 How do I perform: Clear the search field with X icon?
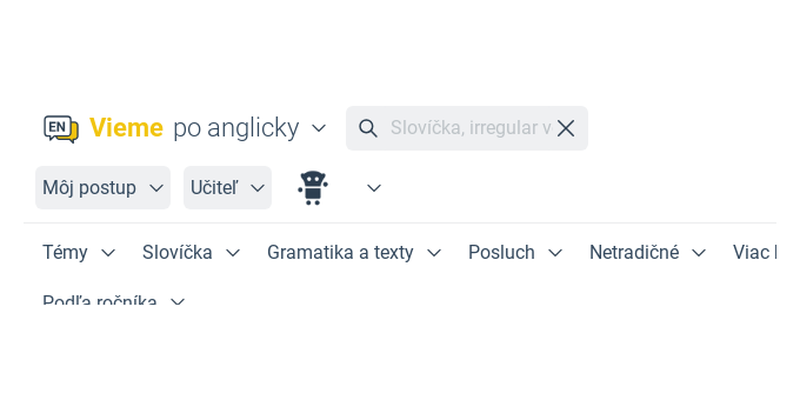tap(566, 129)
